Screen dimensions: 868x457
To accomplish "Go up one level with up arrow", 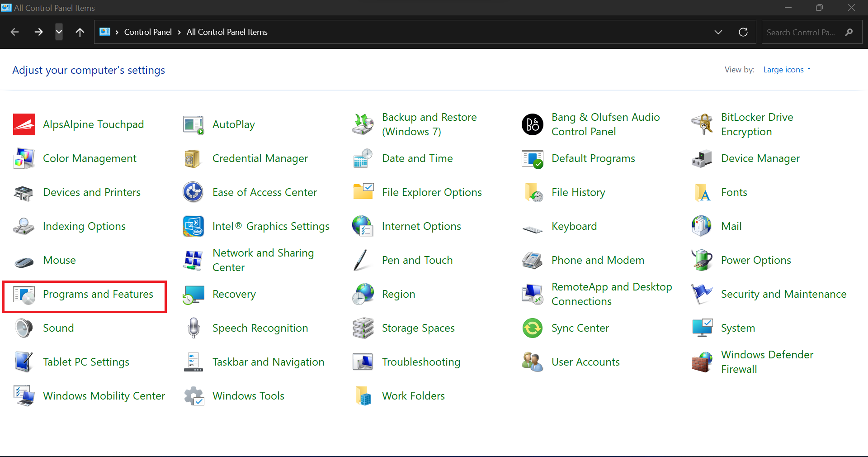I will pos(80,32).
